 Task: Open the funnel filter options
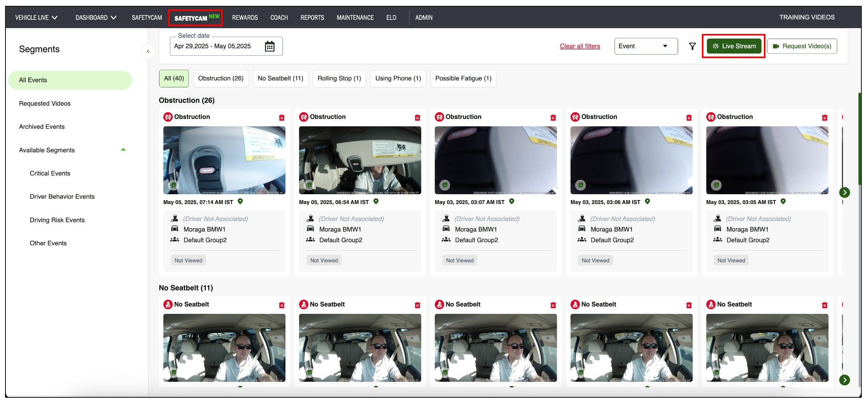coord(692,46)
